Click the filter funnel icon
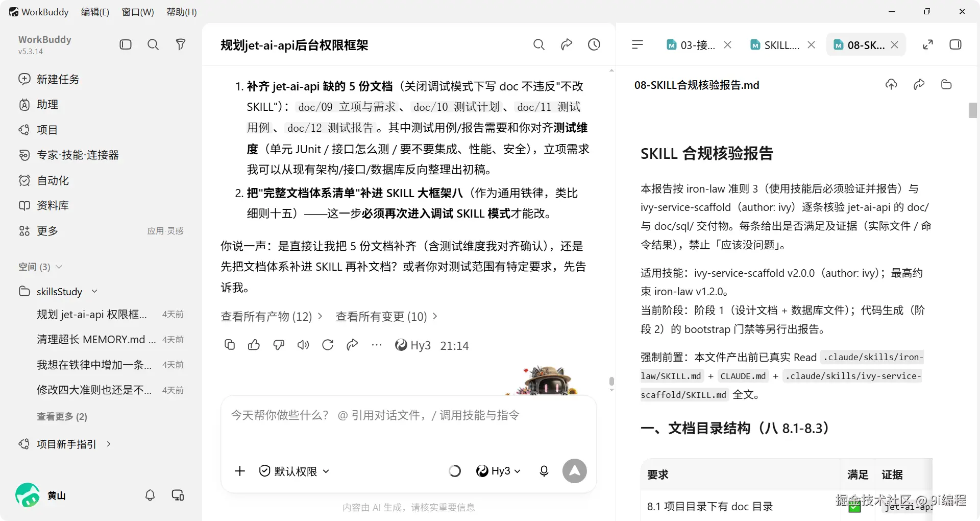The height and width of the screenshot is (521, 980). pyautogui.click(x=180, y=44)
